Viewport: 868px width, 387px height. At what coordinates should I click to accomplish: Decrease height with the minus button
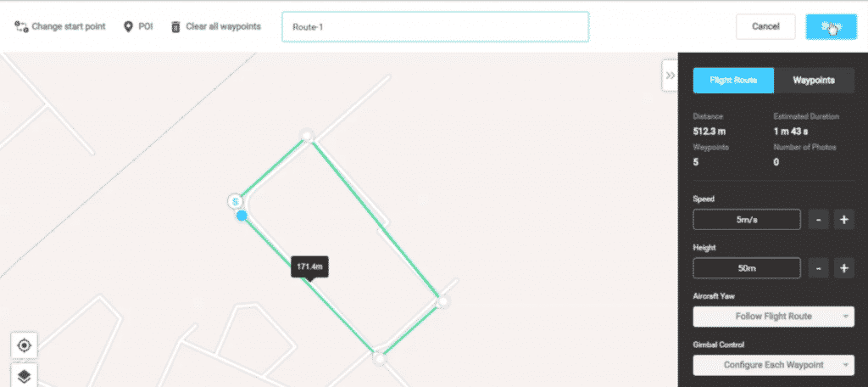click(818, 268)
